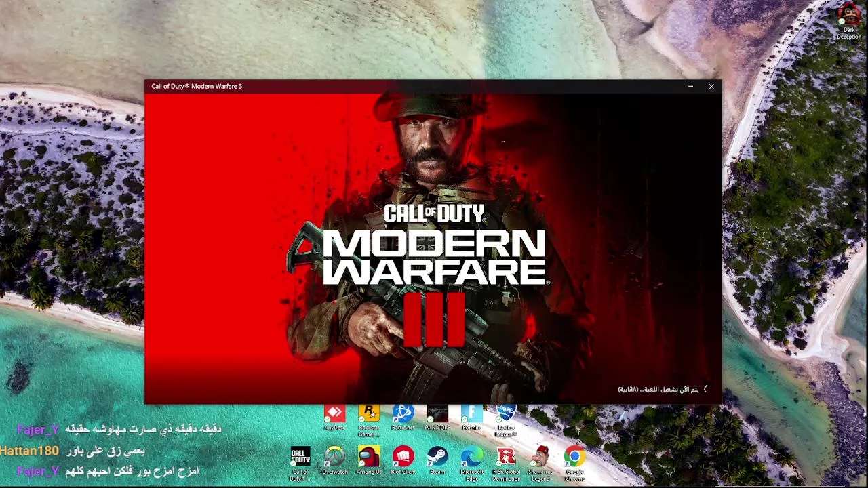Image resolution: width=868 pixels, height=488 pixels.
Task: Click the Arabic game launching status text
Action: click(x=659, y=390)
